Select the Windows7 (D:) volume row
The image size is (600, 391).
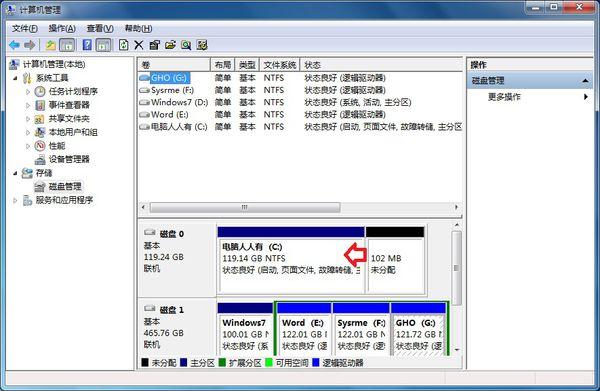point(300,102)
